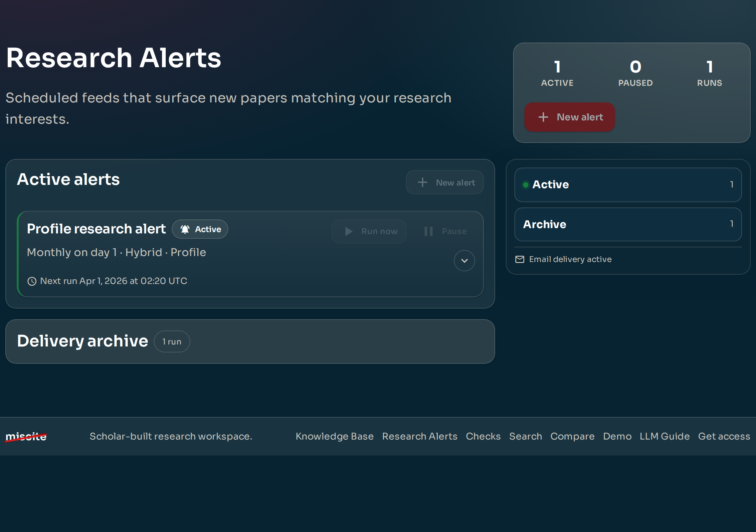Click the miscite logo in the footer
The height and width of the screenshot is (532, 756).
(26, 436)
